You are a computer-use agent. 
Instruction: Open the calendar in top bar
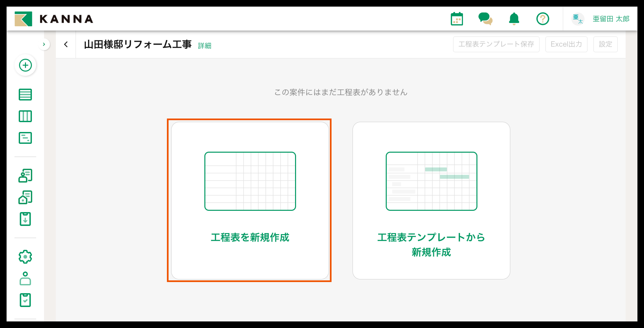coord(457,19)
